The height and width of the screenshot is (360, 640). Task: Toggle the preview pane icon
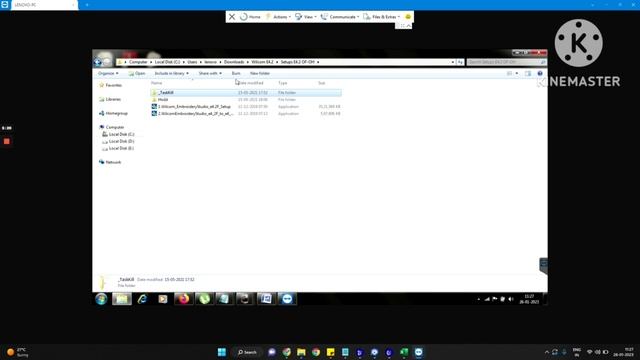528,73
